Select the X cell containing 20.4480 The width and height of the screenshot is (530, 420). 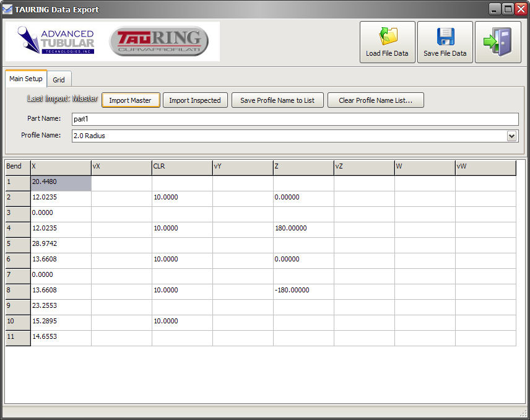tap(61, 182)
